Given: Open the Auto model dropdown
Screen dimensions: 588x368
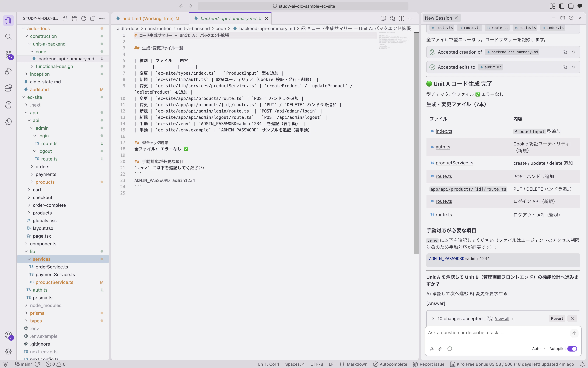Looking at the screenshot, I should tap(538, 349).
